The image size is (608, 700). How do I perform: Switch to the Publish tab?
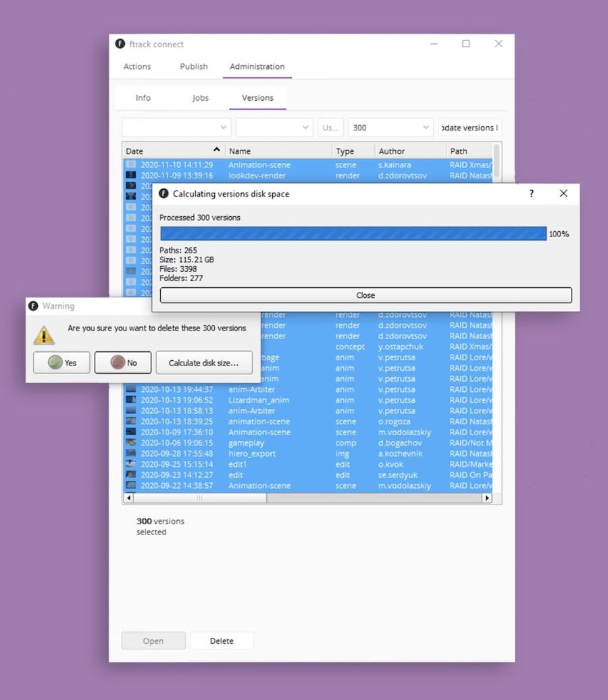(x=194, y=66)
